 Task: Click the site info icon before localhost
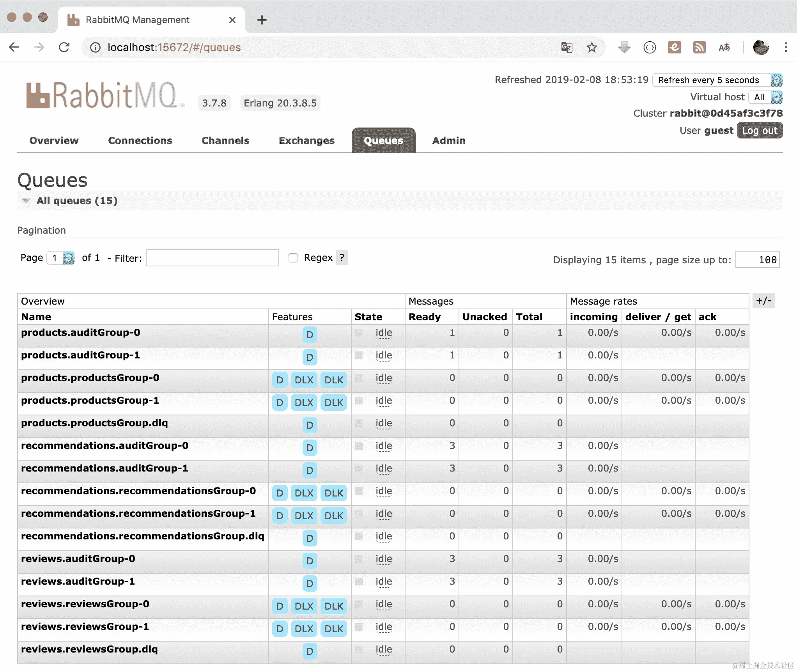click(95, 47)
